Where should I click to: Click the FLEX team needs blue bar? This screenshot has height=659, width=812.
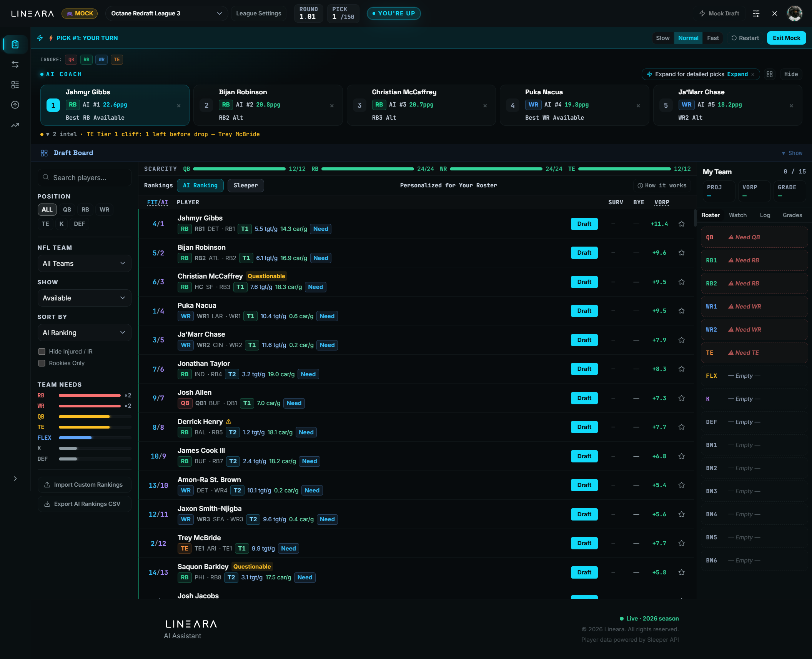click(x=75, y=438)
